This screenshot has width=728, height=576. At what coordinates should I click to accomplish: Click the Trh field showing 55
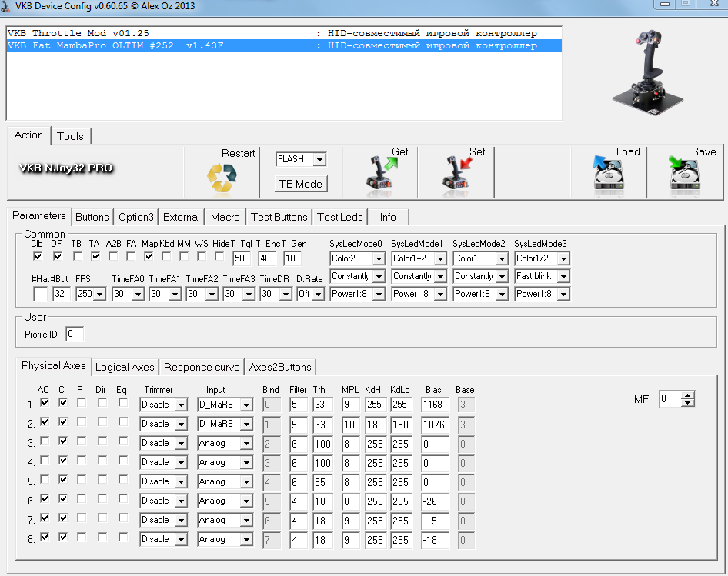322,481
